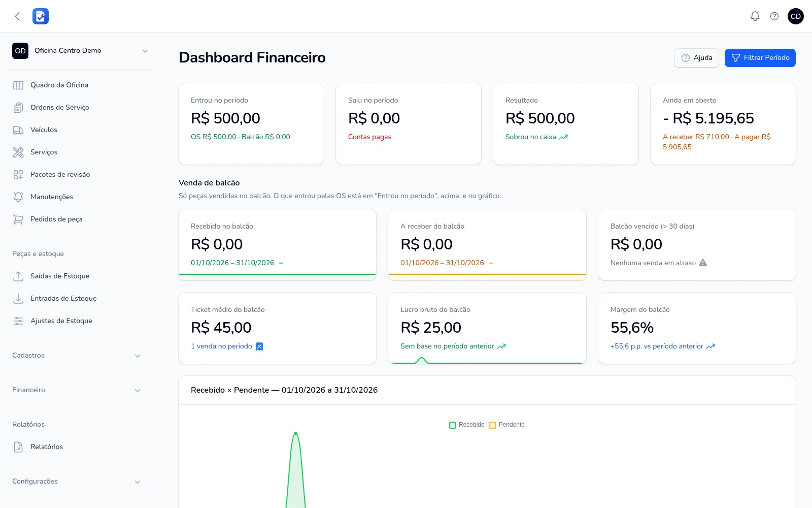Click the Entradas de Estoque download icon

pyautogui.click(x=18, y=299)
